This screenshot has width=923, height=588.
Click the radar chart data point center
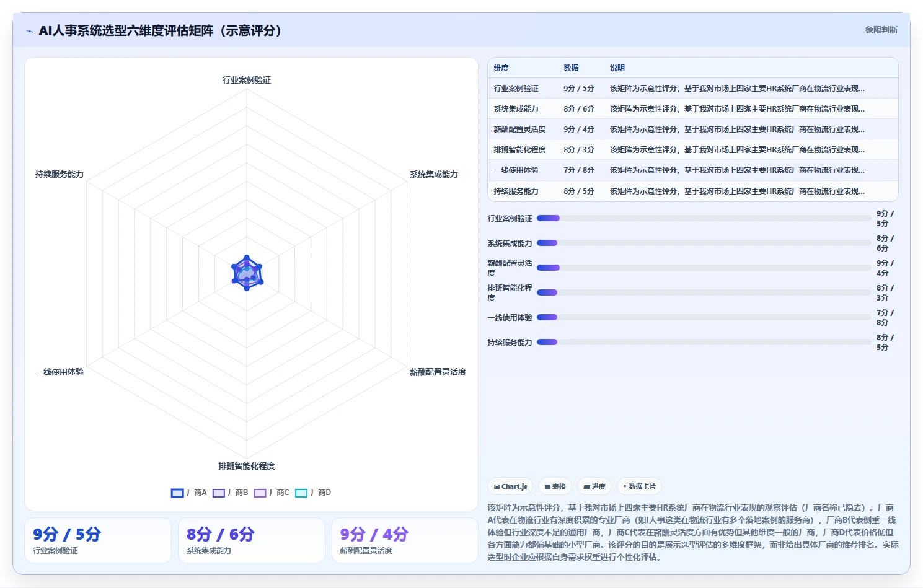[x=247, y=273]
